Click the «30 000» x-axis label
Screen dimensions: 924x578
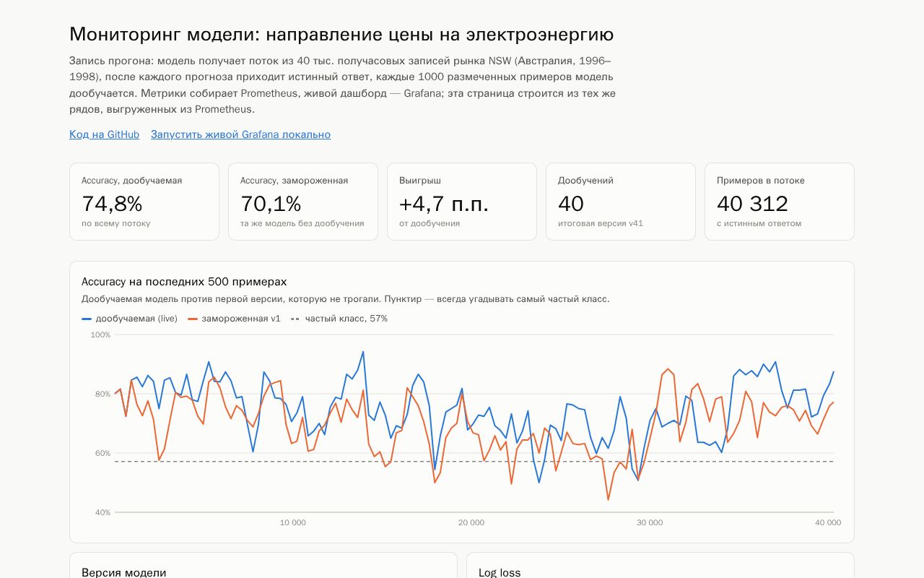[650, 522]
